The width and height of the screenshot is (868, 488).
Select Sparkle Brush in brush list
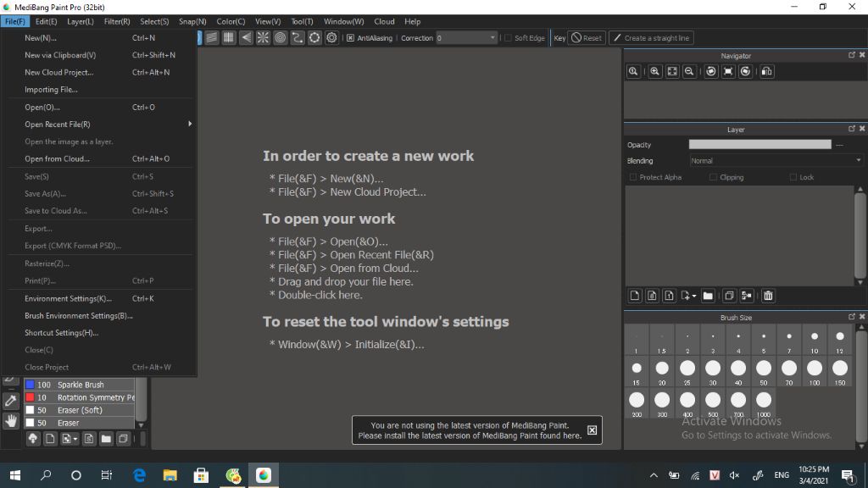click(79, 385)
